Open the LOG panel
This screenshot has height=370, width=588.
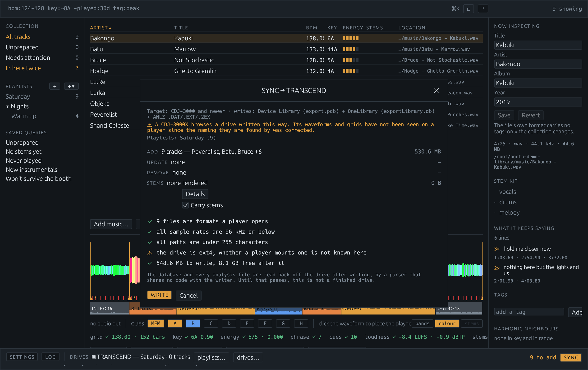(50, 357)
